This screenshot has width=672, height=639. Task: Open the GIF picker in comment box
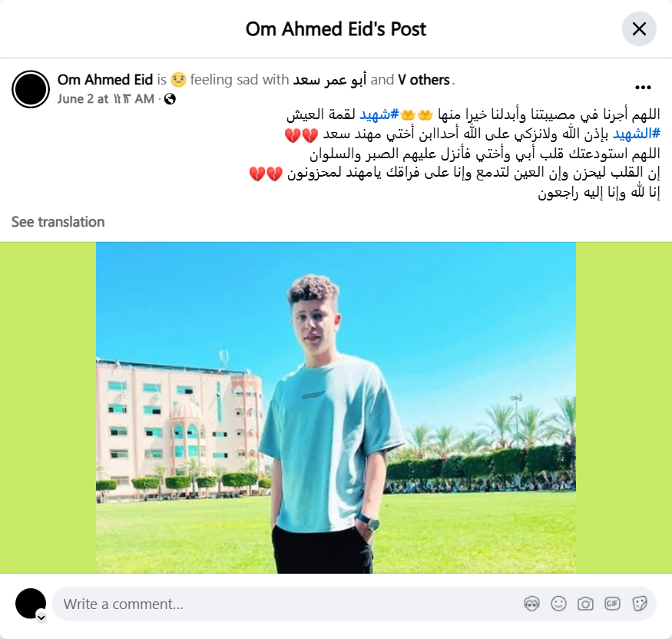click(x=612, y=604)
